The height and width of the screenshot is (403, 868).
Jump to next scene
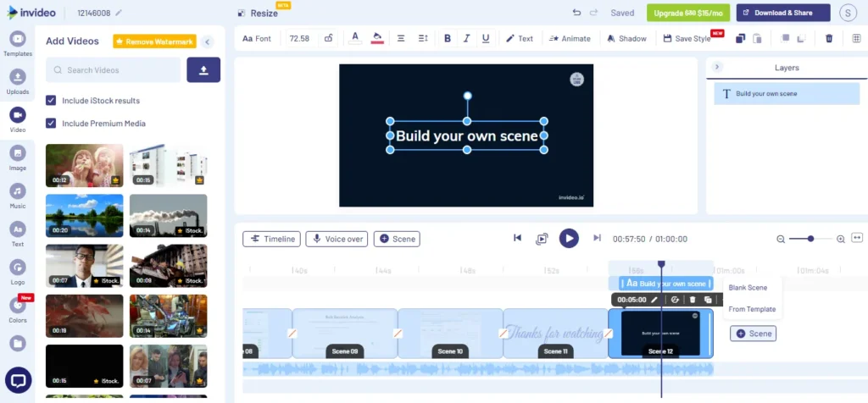tap(597, 238)
